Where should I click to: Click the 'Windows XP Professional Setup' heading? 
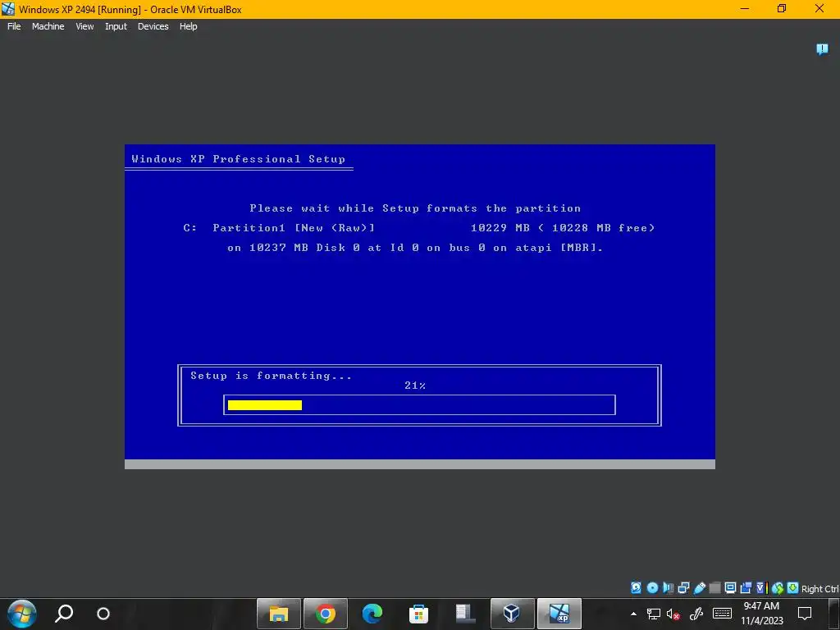pos(239,158)
